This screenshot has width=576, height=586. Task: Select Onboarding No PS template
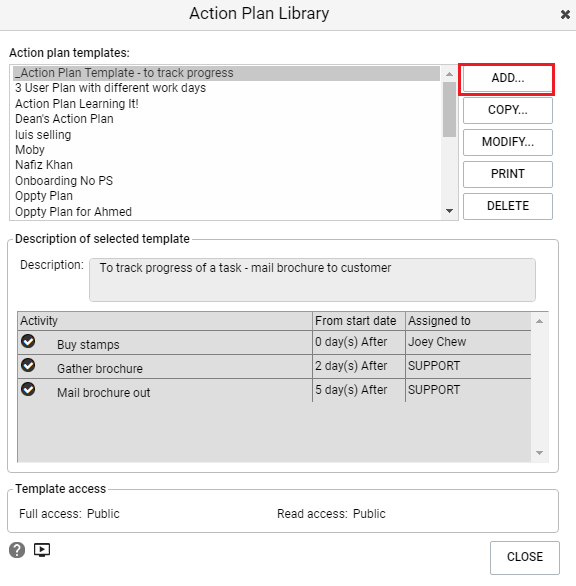[64, 181]
